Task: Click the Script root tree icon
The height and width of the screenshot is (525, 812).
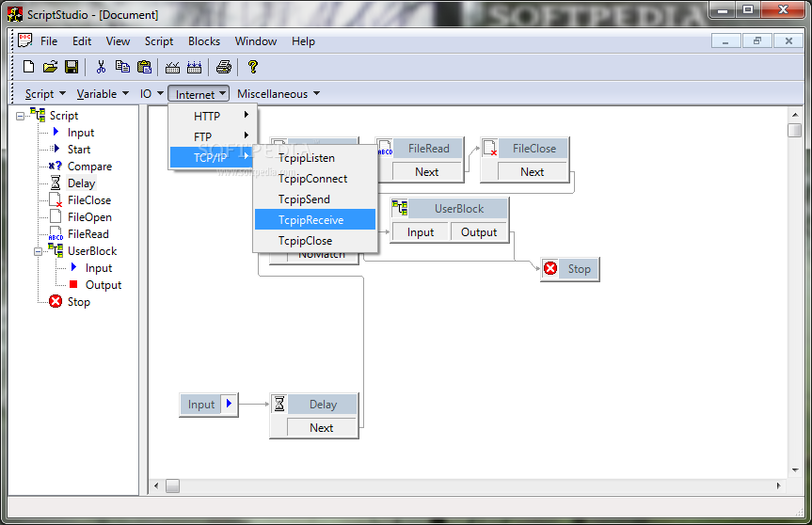Action: [x=38, y=115]
